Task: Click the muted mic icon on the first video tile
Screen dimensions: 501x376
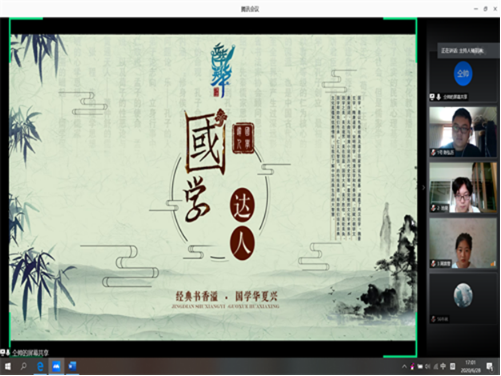Action: point(433,152)
